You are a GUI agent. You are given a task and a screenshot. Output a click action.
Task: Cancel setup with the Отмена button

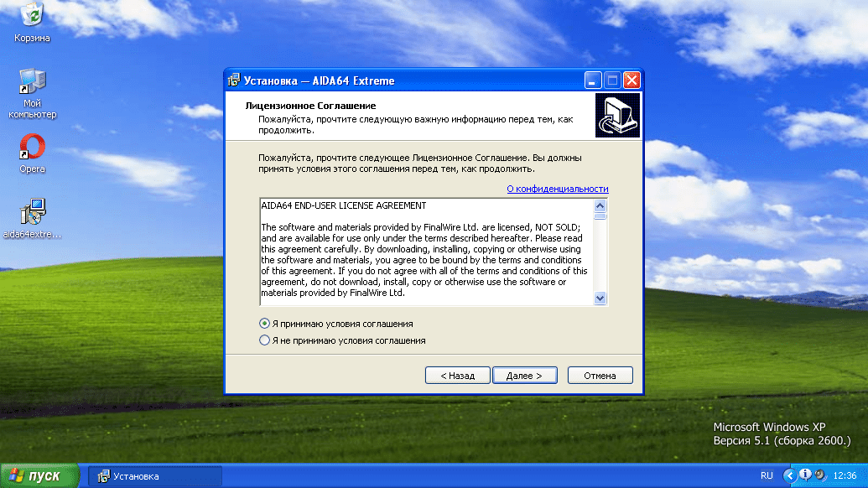point(600,375)
